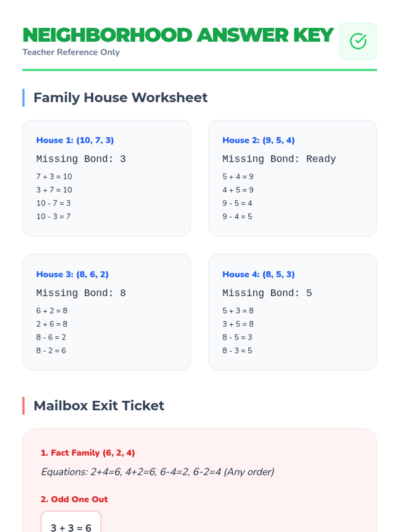Click Missing Bond: 8 in House 3
399x532 pixels.
(81, 293)
